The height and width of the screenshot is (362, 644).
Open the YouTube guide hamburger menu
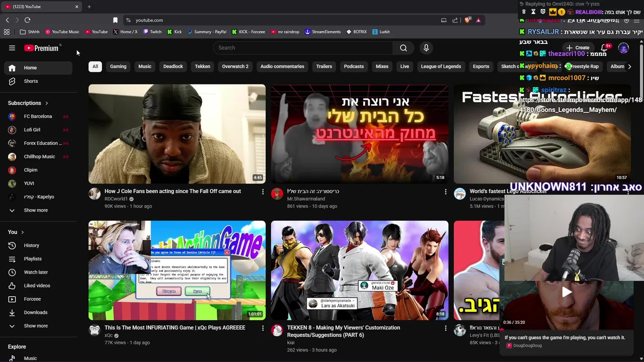(12, 48)
